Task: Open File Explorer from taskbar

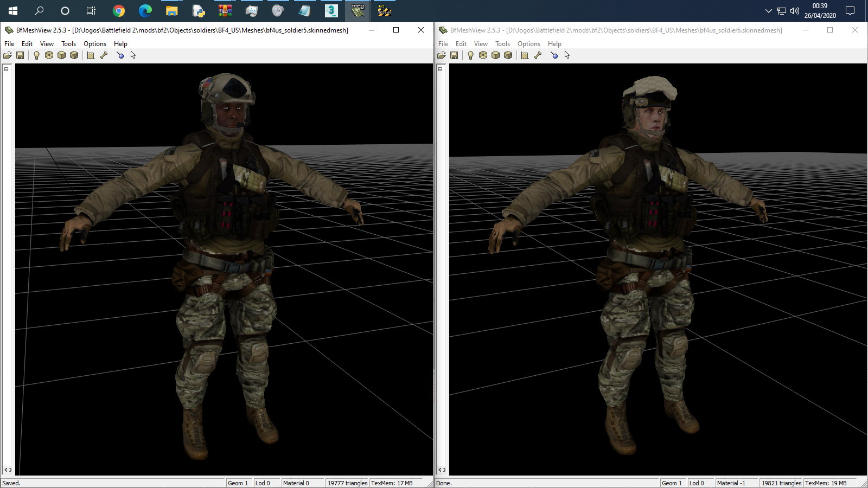Action: [171, 11]
